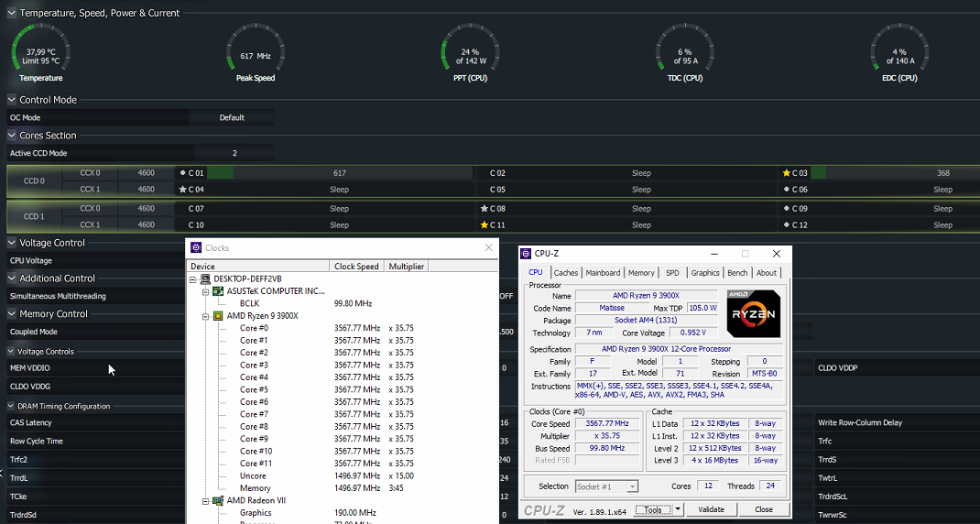Click the OC Mode Default value
The height and width of the screenshot is (524, 980).
[232, 117]
